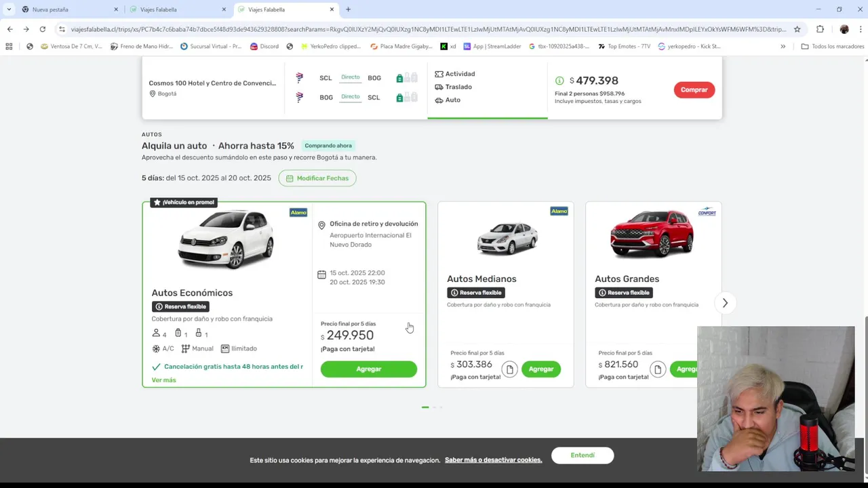Open the Chrome apps grid shortcut

point(9,46)
